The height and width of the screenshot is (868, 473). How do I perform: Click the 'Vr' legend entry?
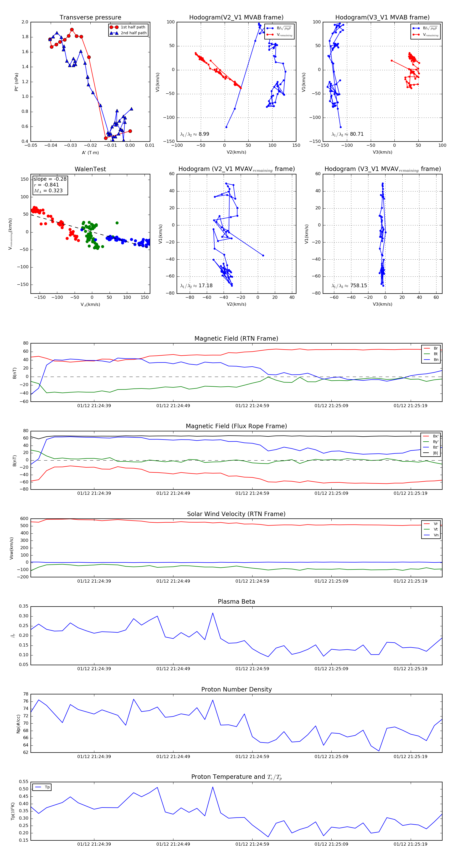tap(431, 524)
